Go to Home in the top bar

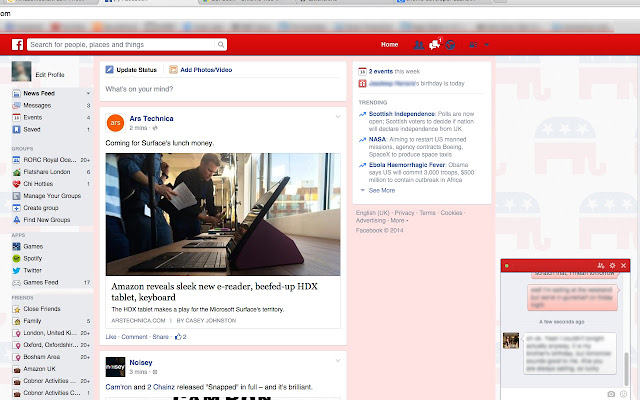(x=389, y=44)
